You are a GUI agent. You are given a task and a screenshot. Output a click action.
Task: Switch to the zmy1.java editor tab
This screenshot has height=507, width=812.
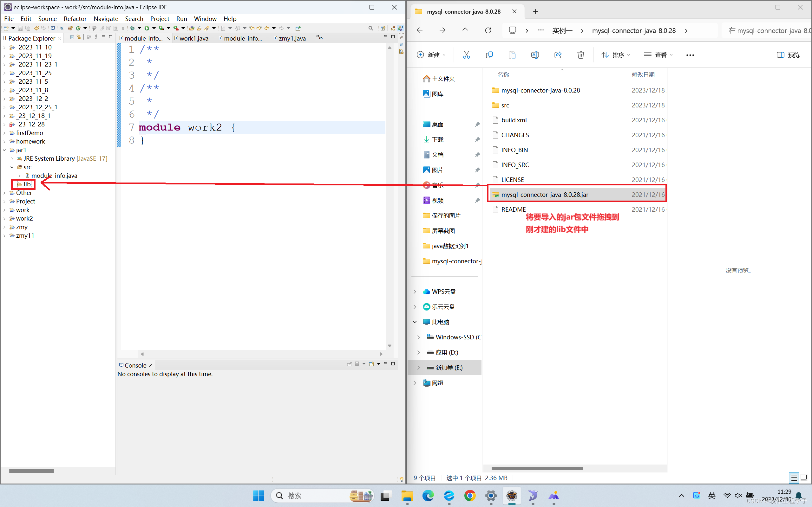pos(292,38)
